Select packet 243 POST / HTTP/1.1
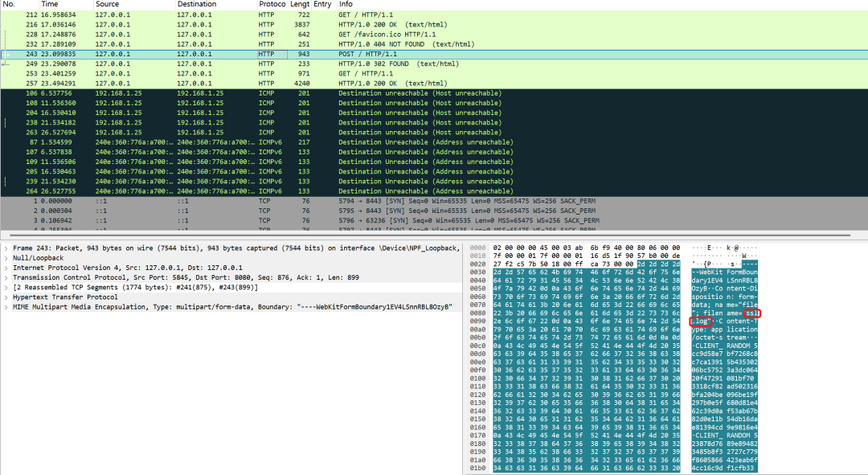 (434, 55)
